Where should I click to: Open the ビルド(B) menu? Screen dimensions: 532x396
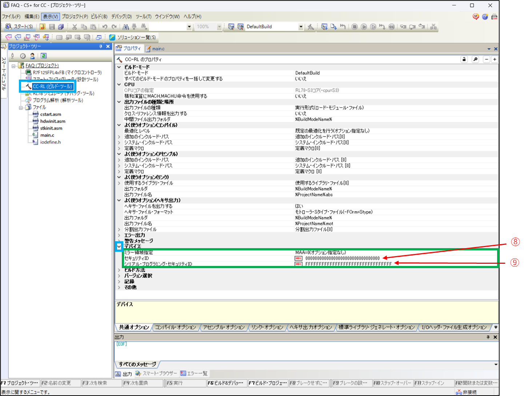tap(99, 16)
